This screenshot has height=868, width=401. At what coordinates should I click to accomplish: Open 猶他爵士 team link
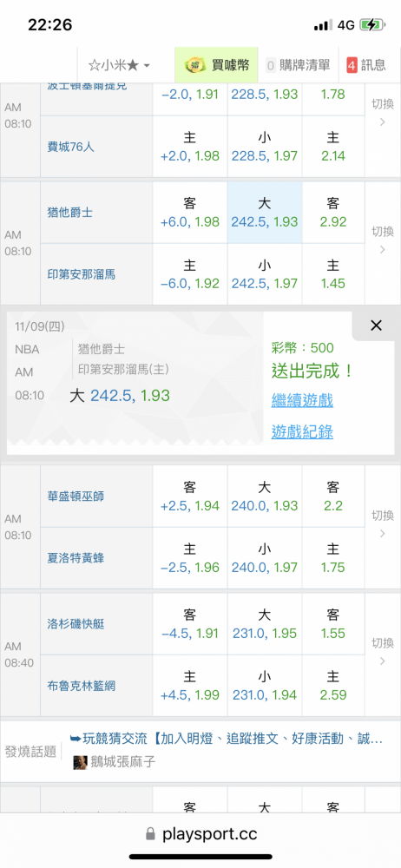[x=70, y=213]
